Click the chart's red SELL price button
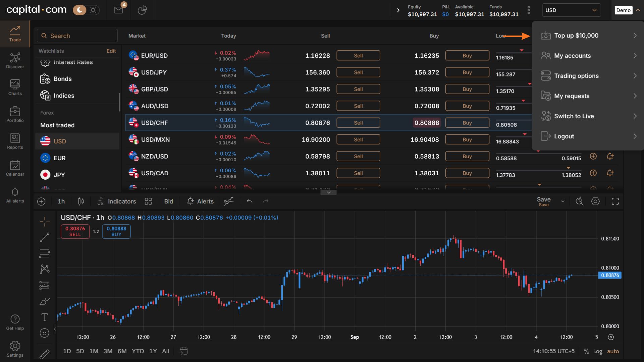The width and height of the screenshot is (644, 362). pyautogui.click(x=75, y=231)
